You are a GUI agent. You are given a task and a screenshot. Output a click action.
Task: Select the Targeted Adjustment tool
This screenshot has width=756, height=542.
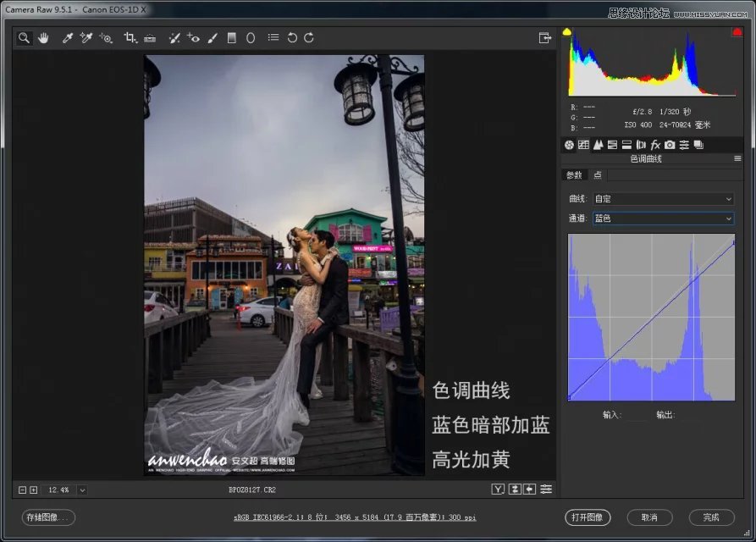[x=106, y=37]
